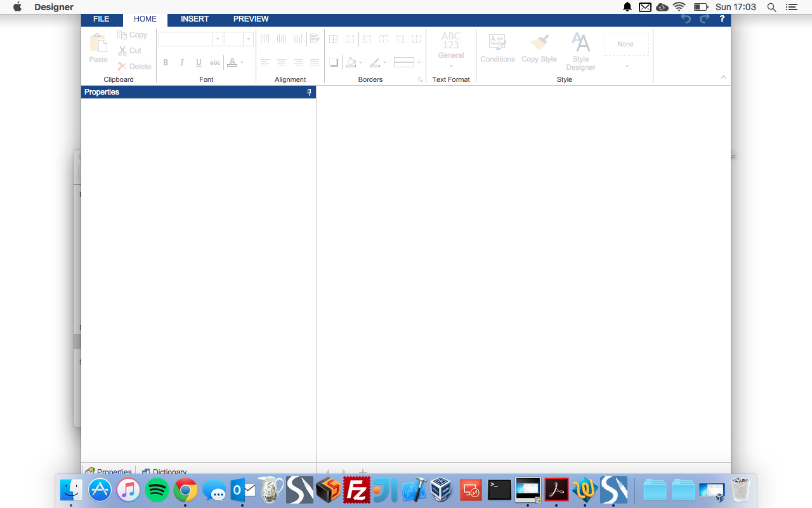Click inside the font size field
Image resolution: width=812 pixels, height=508 pixels.
(x=234, y=39)
